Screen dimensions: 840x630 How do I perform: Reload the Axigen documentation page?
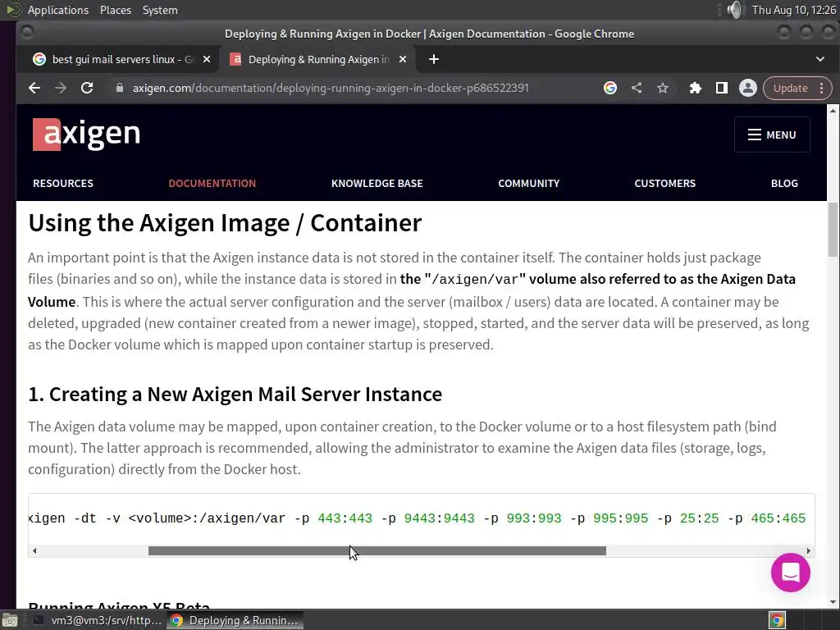pyautogui.click(x=87, y=89)
